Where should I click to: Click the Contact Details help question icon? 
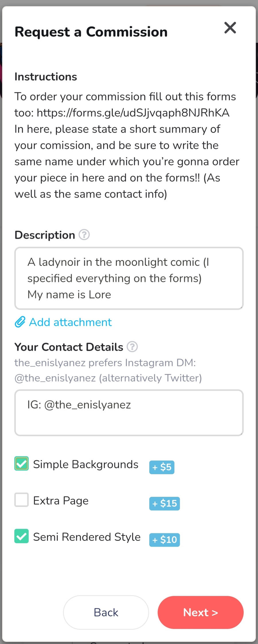pos(132,347)
